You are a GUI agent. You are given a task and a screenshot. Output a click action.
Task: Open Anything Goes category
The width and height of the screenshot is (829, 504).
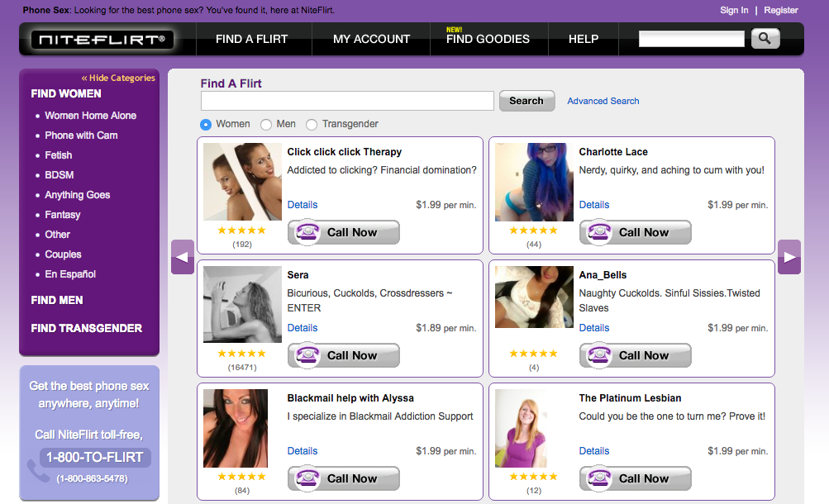tap(77, 195)
